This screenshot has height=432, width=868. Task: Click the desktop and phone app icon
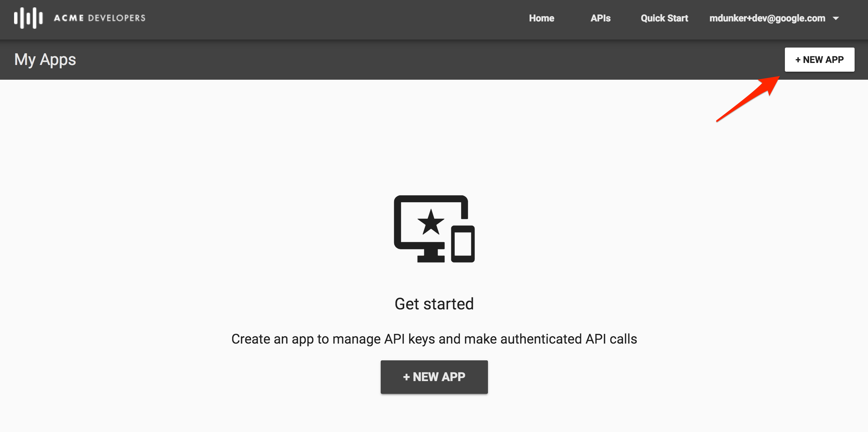[434, 229]
